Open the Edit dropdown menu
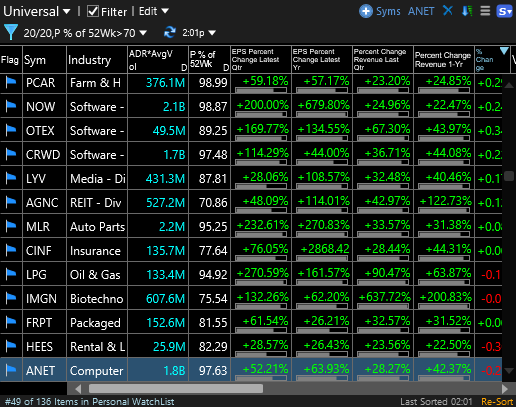The image size is (516, 407). (x=154, y=11)
